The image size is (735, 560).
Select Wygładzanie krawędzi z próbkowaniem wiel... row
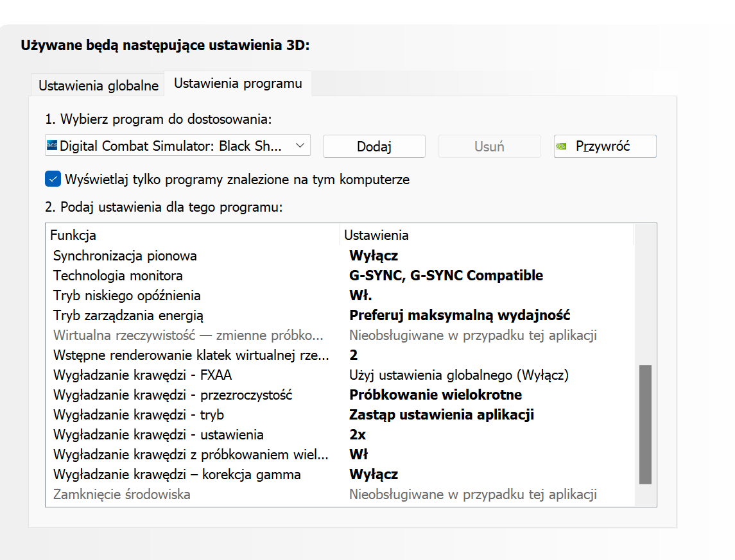click(340, 455)
